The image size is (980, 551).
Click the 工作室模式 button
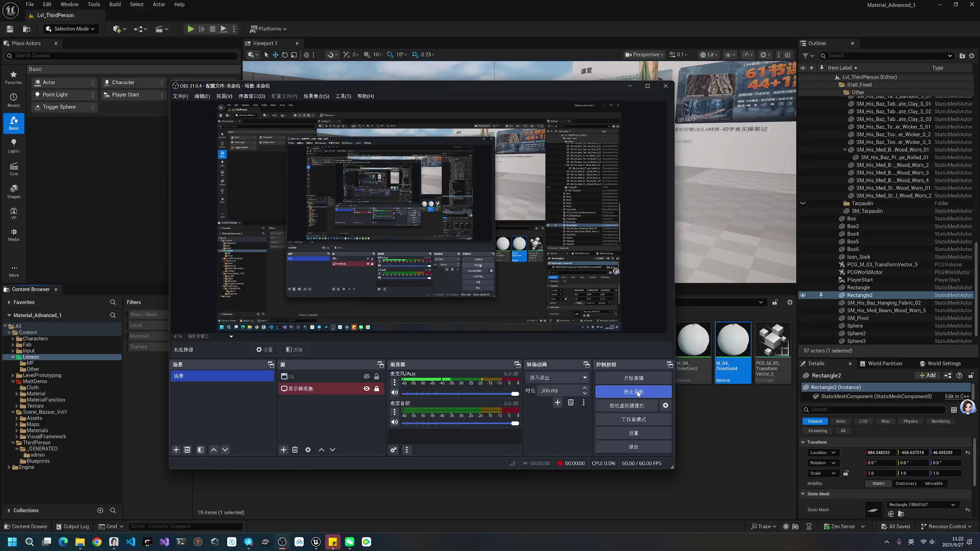point(634,419)
